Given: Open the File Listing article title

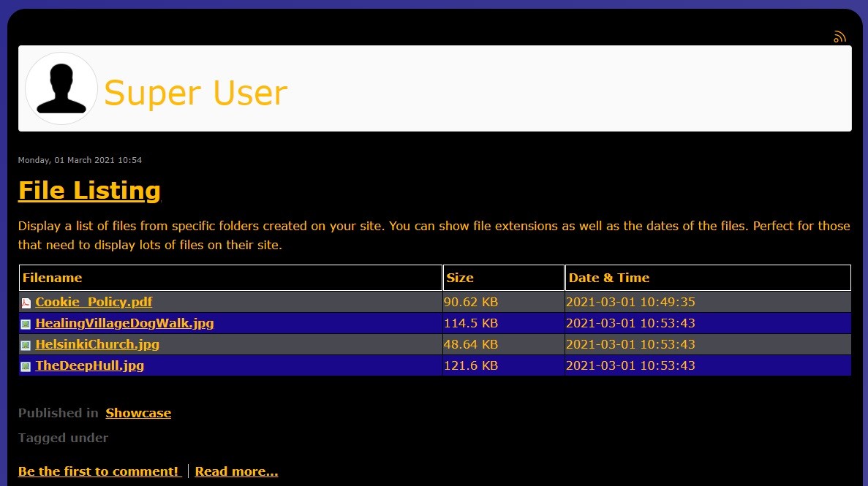Looking at the screenshot, I should click(89, 191).
